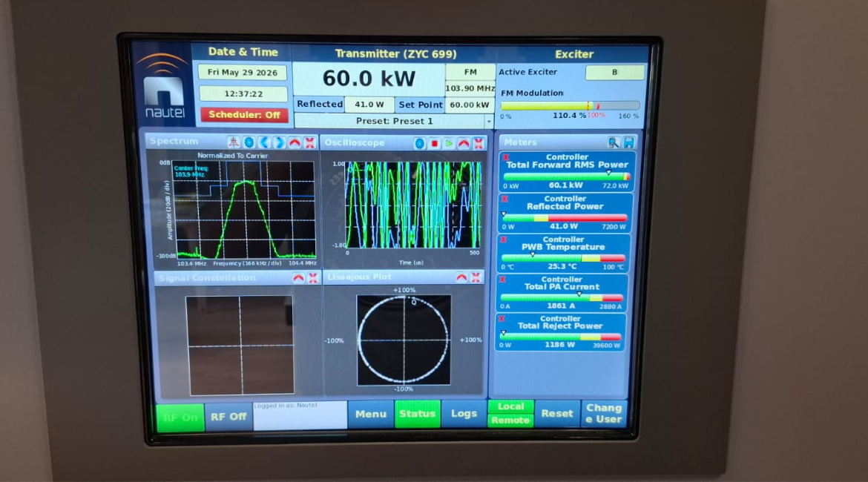Collapse the Signal Constellation panel
Image resolution: width=868 pixels, height=482 pixels.
coord(298,278)
